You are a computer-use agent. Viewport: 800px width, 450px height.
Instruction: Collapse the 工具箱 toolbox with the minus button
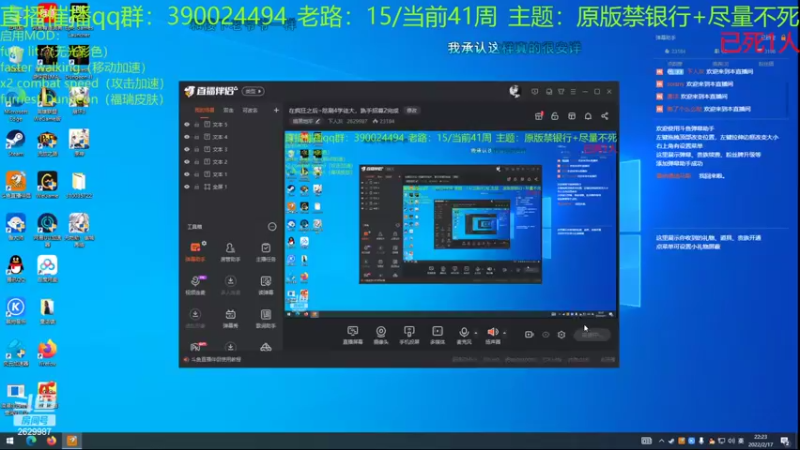click(x=272, y=227)
